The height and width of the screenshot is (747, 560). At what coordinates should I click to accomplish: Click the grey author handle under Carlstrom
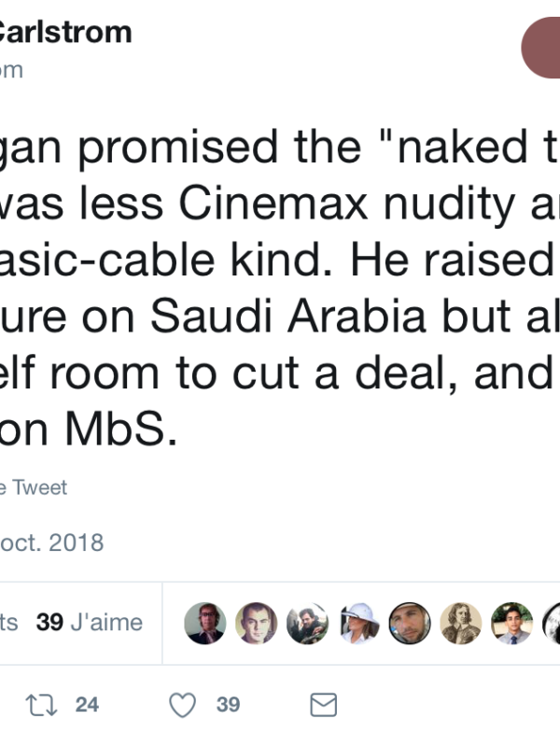[x=11, y=70]
